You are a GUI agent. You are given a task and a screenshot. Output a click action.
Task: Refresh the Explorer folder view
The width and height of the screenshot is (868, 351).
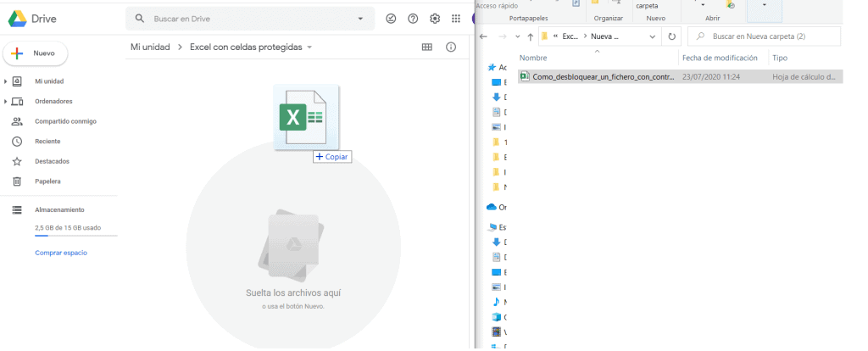click(x=671, y=36)
